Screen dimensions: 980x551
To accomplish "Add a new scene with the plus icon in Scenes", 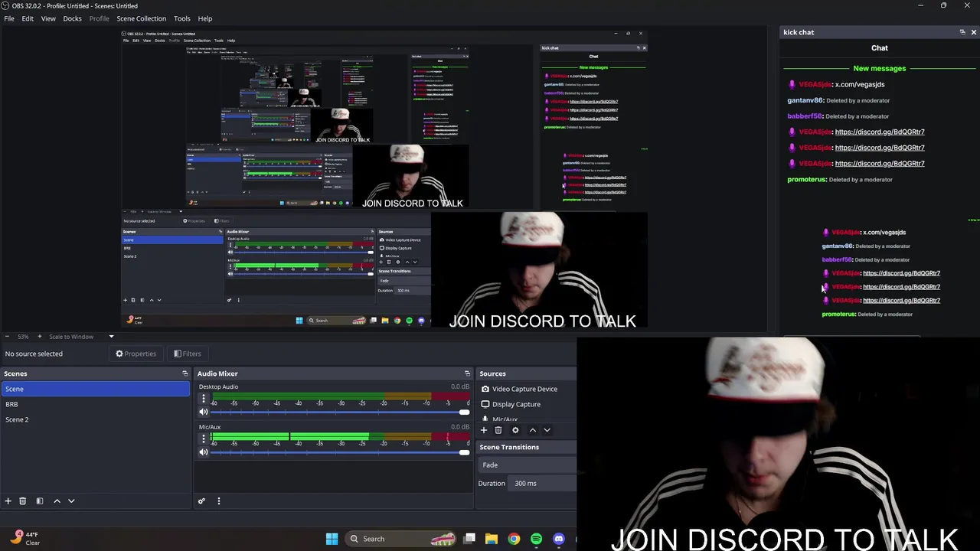I will point(8,500).
